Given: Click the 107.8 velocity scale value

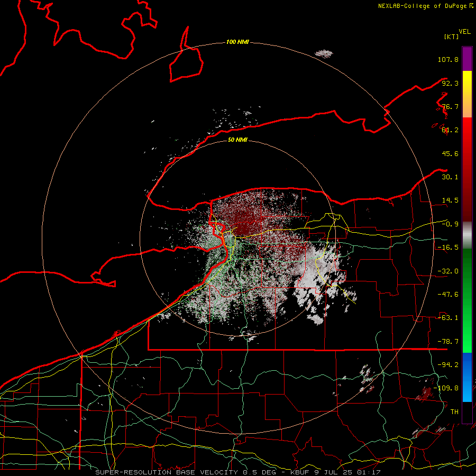Looking at the screenshot, I should pos(448,59).
